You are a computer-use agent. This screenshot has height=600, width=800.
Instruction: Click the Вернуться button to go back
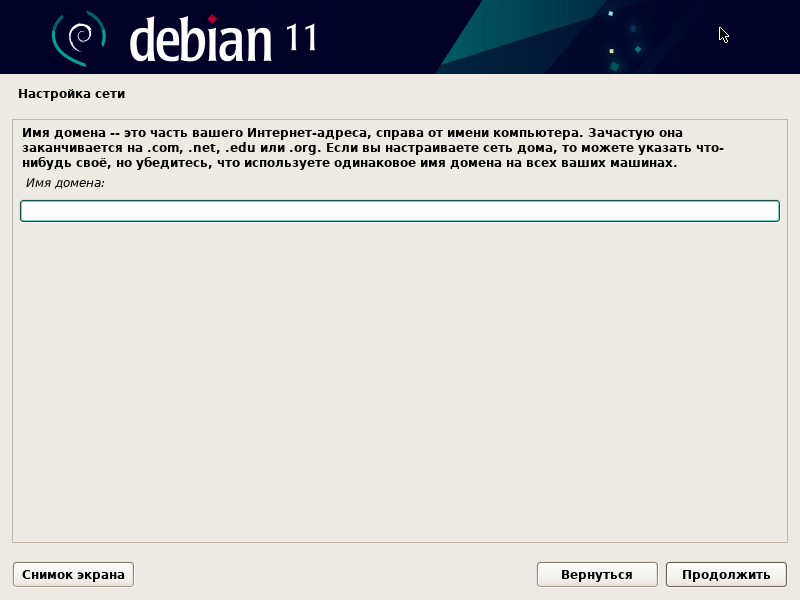(597, 574)
